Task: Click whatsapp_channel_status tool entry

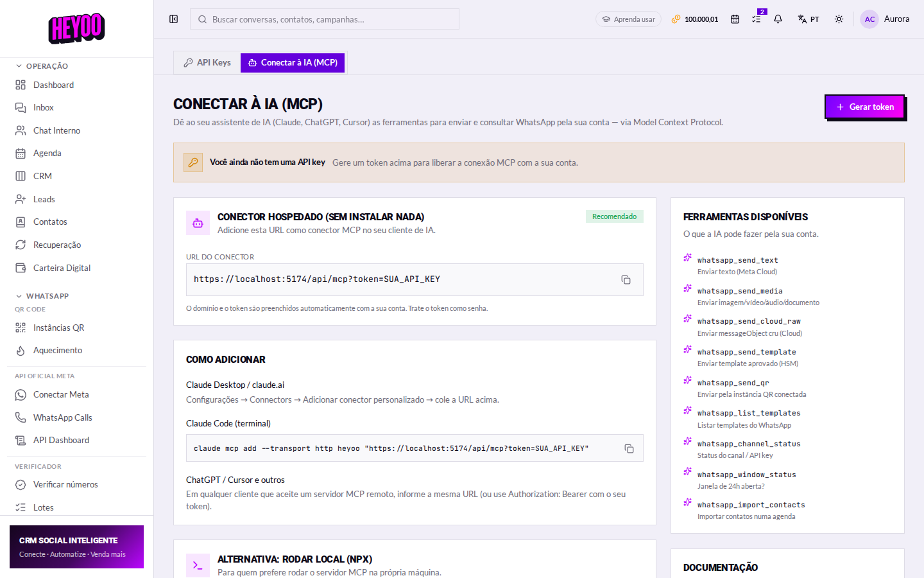Action: click(x=787, y=449)
